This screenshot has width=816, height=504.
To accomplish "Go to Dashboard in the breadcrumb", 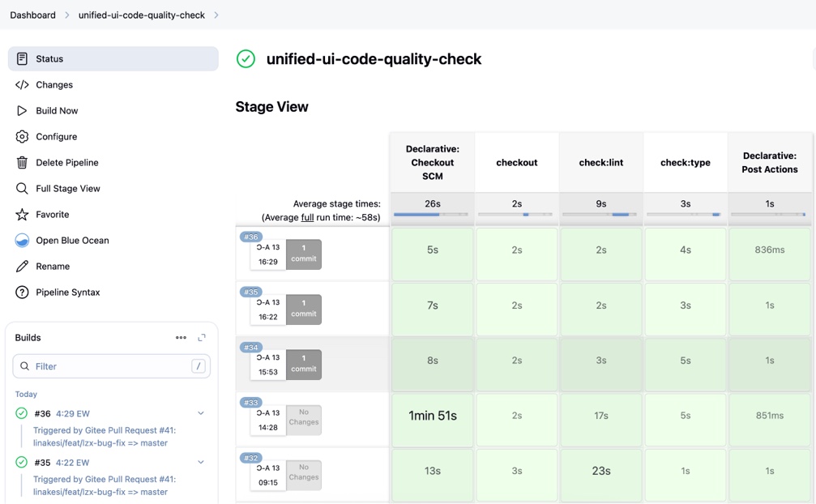I will pyautogui.click(x=32, y=15).
